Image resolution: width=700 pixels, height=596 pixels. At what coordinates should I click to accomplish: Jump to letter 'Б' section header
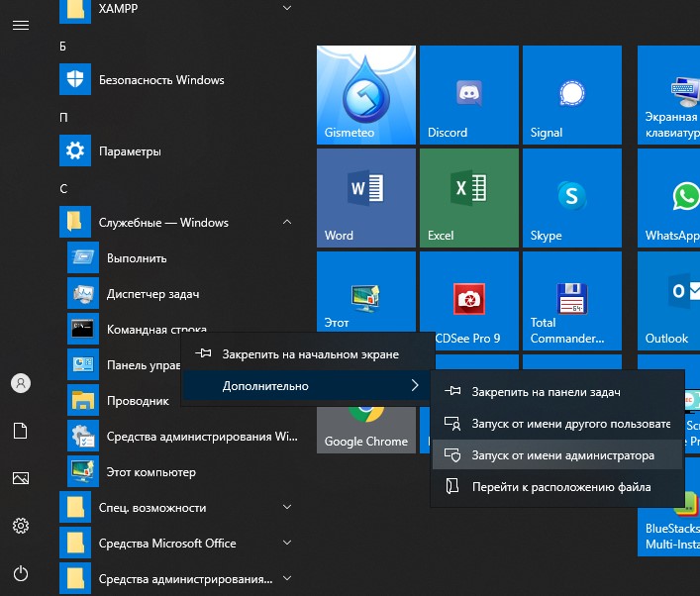[x=63, y=46]
